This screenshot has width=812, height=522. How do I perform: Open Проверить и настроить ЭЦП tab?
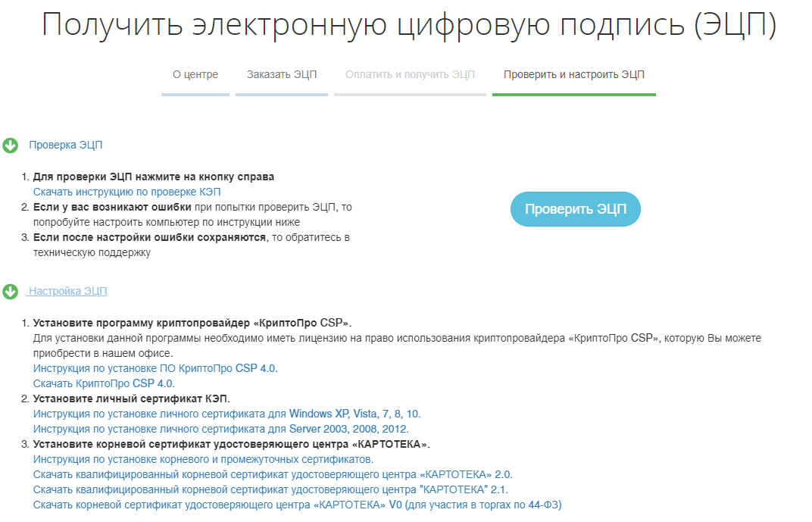574,74
